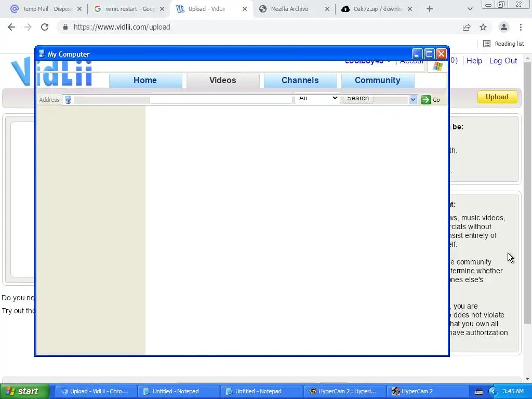Minimize the My Computer window
This screenshot has width=532, height=399.
(417, 54)
